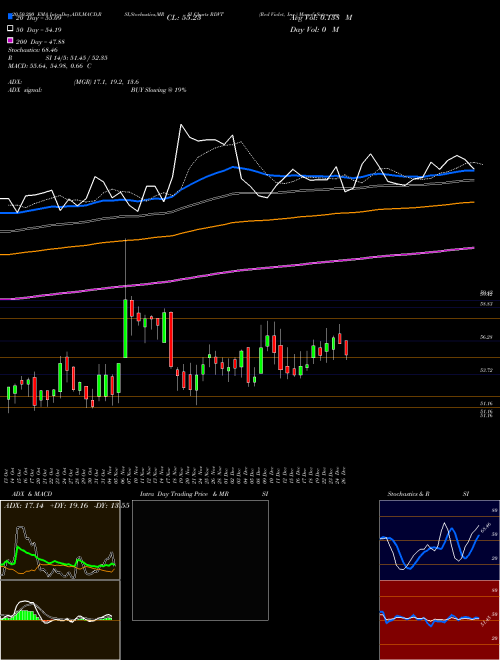This screenshot has height=660, width=500.
Task: Click the 'Day Vol: 0 M' label
Action: pos(314,29)
